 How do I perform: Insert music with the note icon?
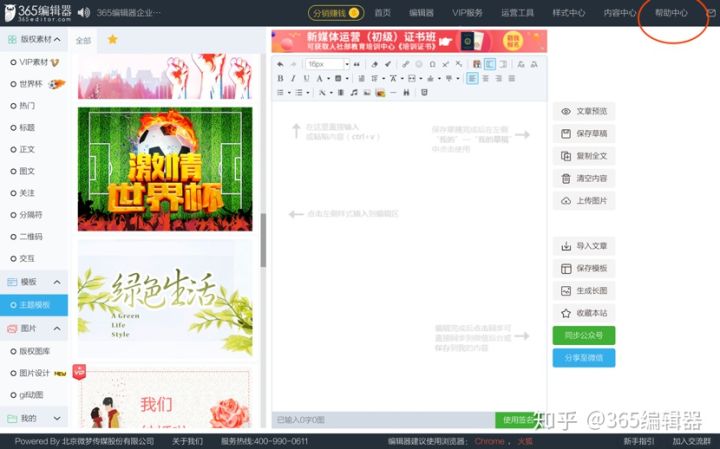[354, 93]
